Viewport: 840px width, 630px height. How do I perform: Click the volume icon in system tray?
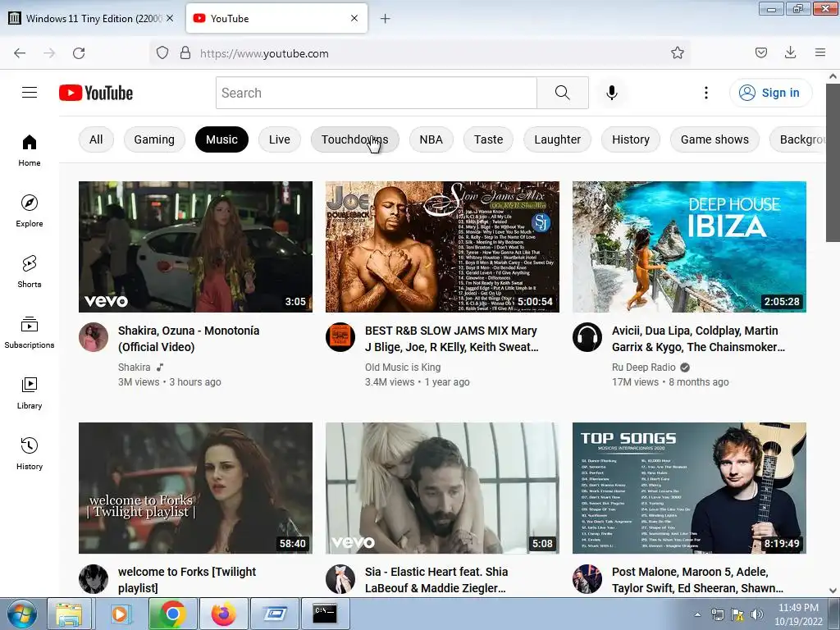(x=757, y=614)
